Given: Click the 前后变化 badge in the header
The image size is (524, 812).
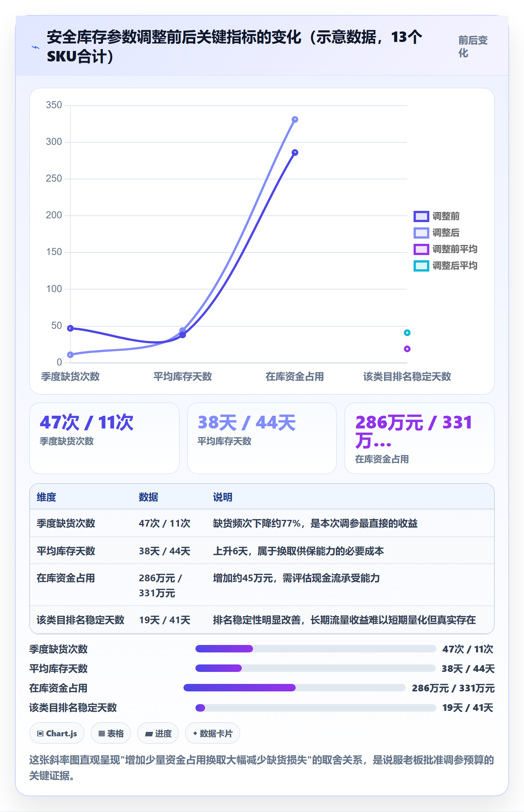Looking at the screenshot, I should pos(473,46).
